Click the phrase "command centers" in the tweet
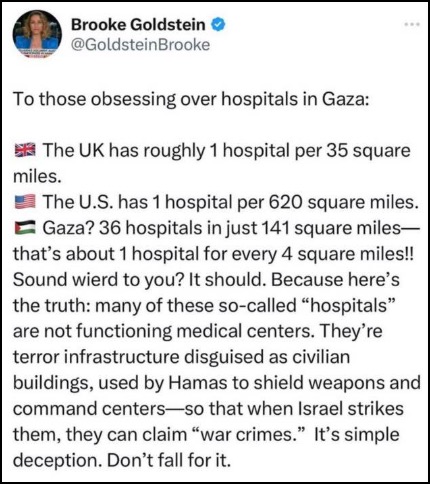This screenshot has width=430, height=484. (x=89, y=409)
